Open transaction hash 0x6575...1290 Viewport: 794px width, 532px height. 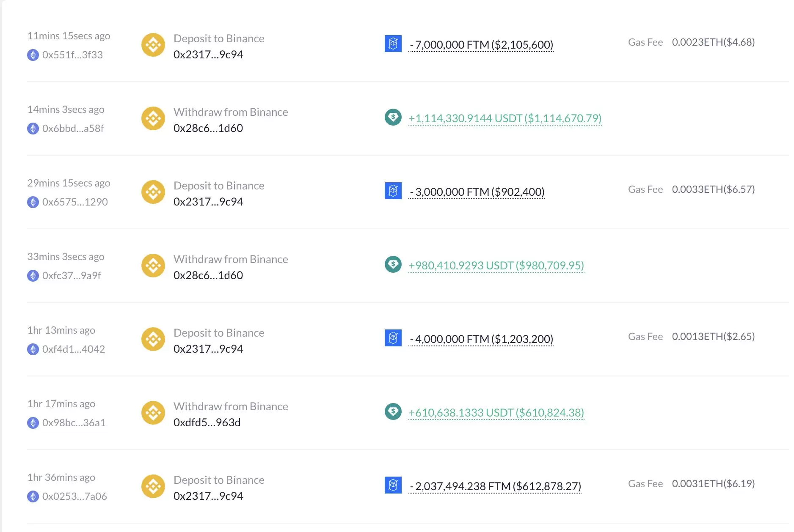[x=75, y=202]
